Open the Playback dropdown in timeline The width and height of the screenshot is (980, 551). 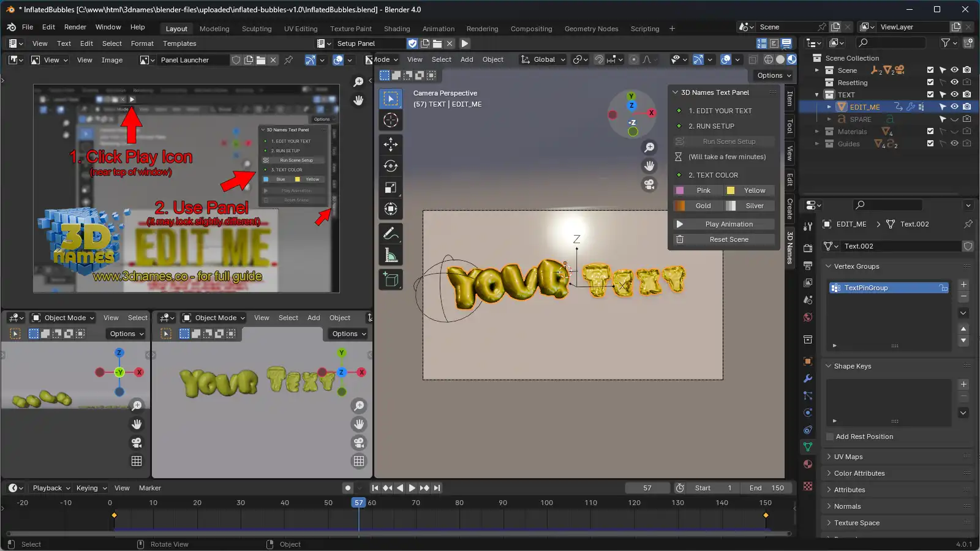point(51,488)
